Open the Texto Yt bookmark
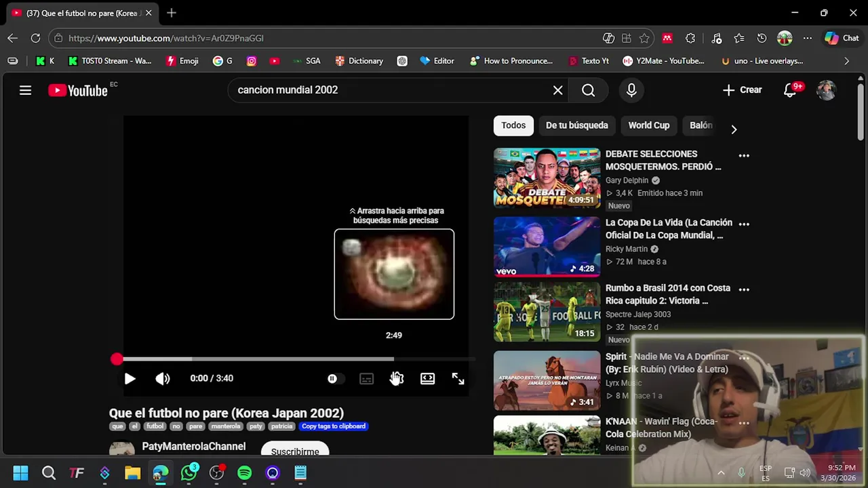 point(589,61)
